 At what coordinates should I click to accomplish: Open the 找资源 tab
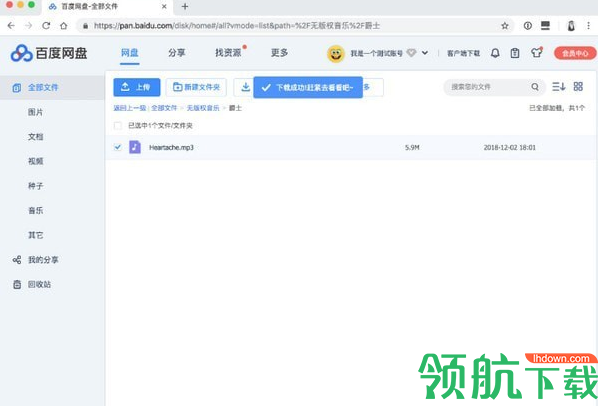pyautogui.click(x=228, y=53)
